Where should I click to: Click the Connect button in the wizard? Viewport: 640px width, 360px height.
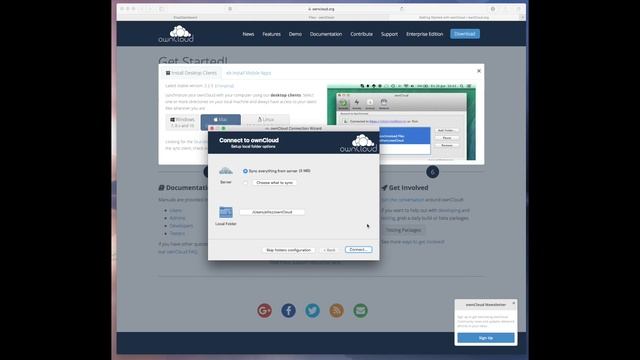[x=358, y=249]
